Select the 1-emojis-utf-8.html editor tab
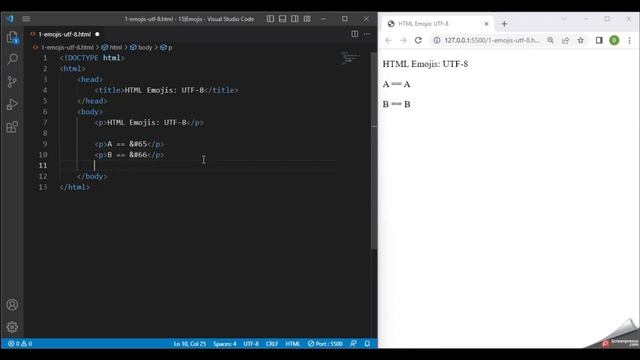The height and width of the screenshot is (360, 640). tap(64, 34)
